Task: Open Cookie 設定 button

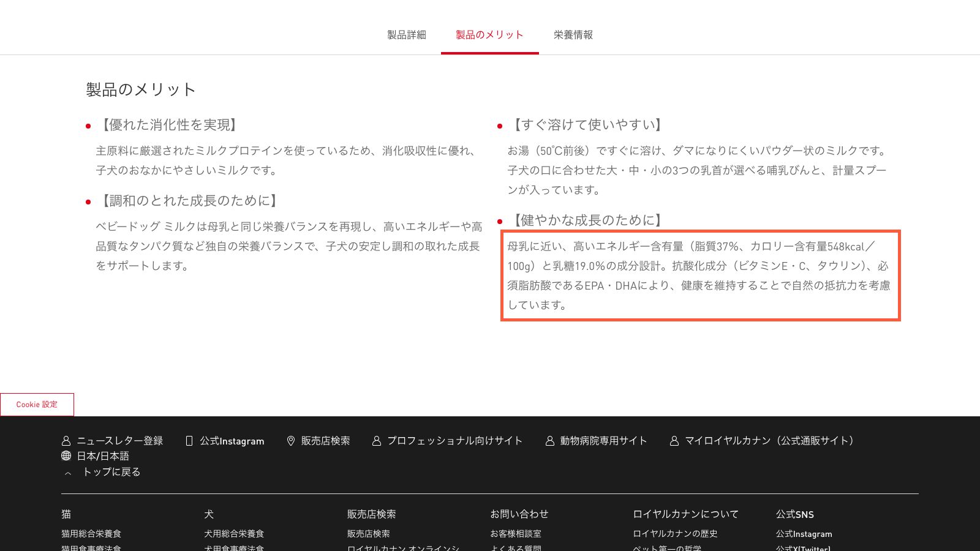Action: pyautogui.click(x=37, y=405)
